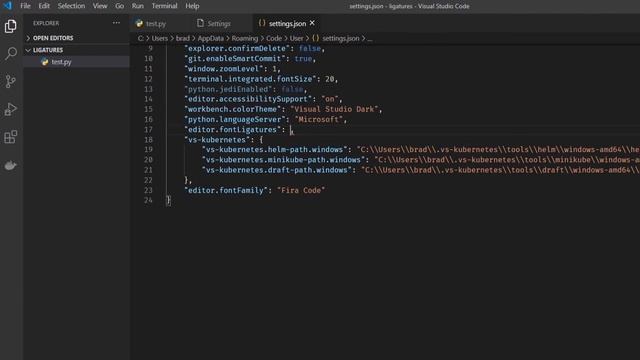Click Code in the breadcrumb path
The height and width of the screenshot is (360, 640).
[274, 38]
